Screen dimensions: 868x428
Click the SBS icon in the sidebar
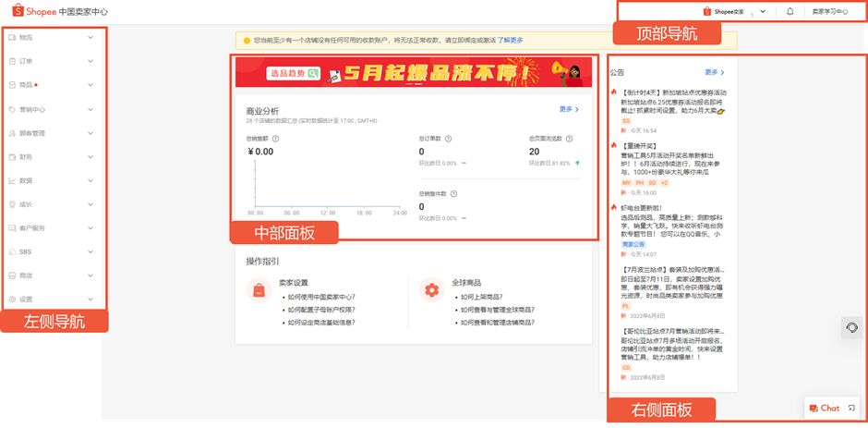tap(12, 251)
